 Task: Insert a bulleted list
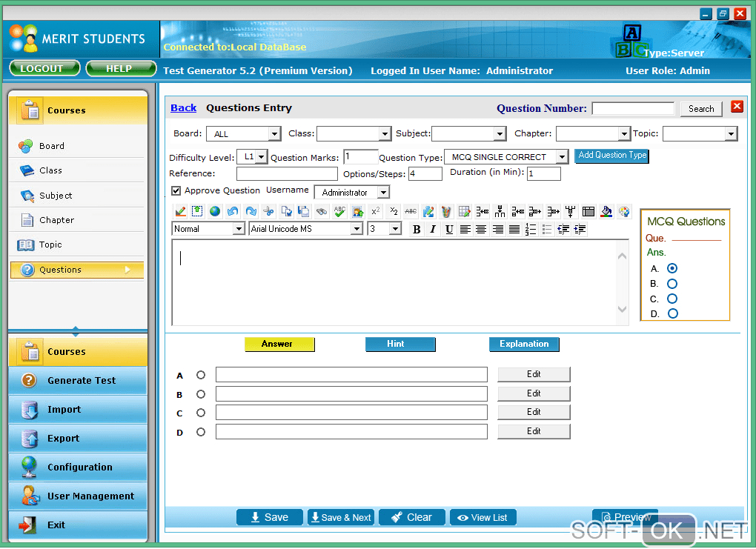tap(547, 230)
